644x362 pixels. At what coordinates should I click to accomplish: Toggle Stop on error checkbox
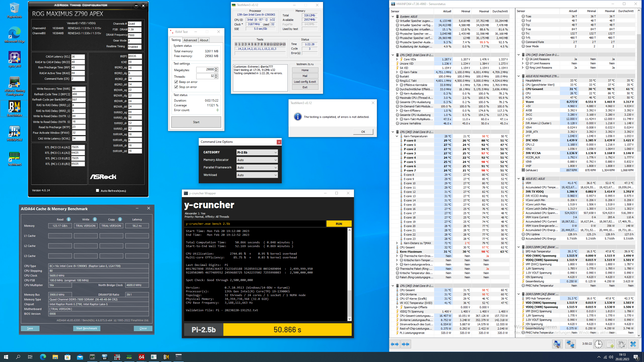(176, 87)
